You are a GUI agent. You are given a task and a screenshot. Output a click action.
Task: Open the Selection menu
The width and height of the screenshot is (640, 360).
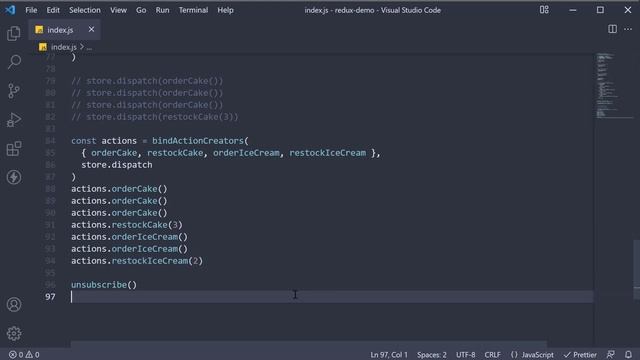pyautogui.click(x=84, y=10)
